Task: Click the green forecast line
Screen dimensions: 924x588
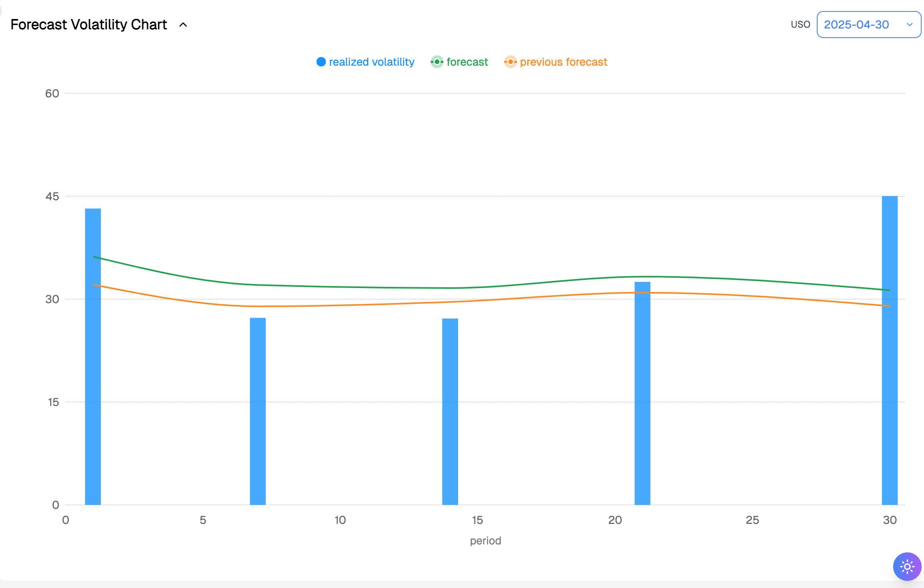Action: (x=356, y=286)
